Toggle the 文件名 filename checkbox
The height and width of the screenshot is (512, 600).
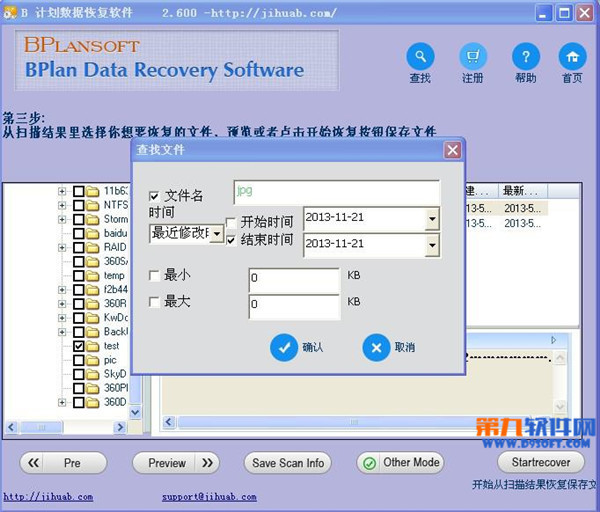coord(154,196)
